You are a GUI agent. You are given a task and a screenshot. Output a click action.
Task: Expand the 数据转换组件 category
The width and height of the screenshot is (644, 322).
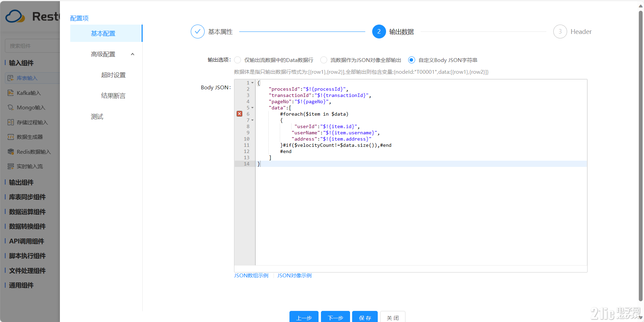pyautogui.click(x=27, y=226)
